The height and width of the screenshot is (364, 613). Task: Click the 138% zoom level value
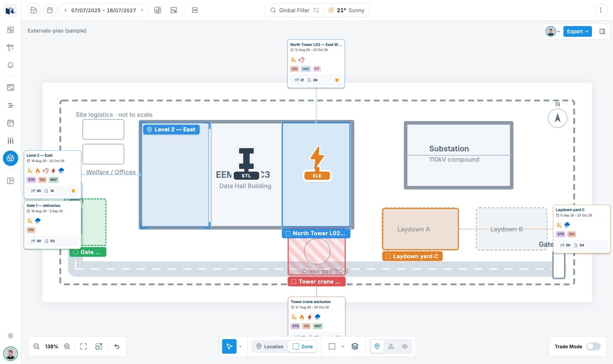(x=52, y=346)
